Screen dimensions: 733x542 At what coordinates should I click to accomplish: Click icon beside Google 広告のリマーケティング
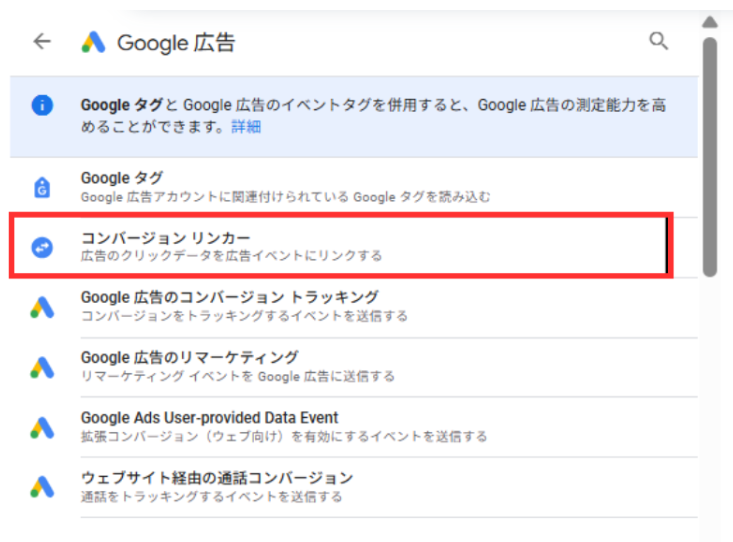pyautogui.click(x=42, y=367)
